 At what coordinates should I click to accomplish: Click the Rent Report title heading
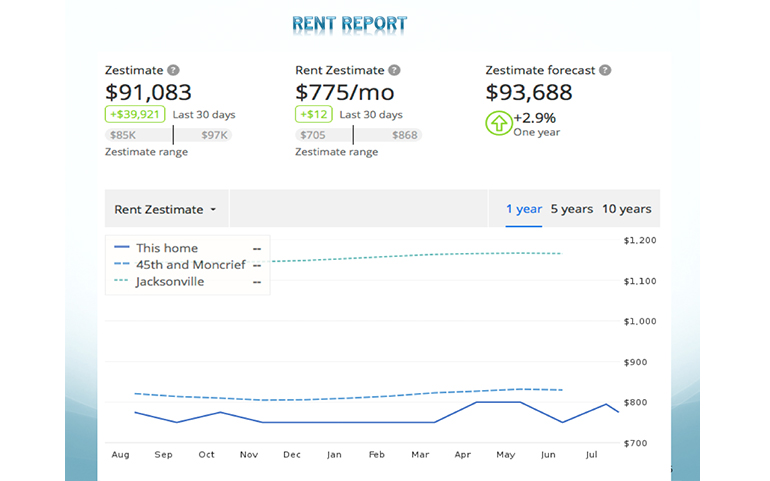click(350, 22)
